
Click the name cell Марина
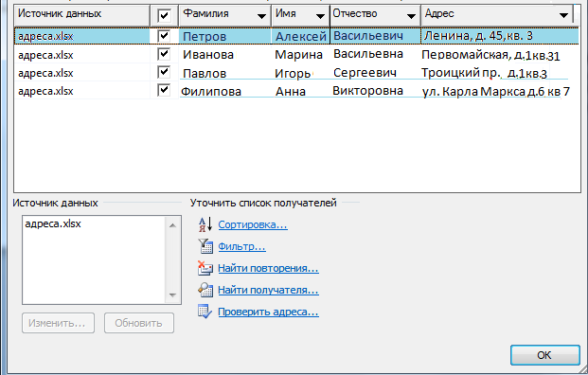[x=299, y=55]
